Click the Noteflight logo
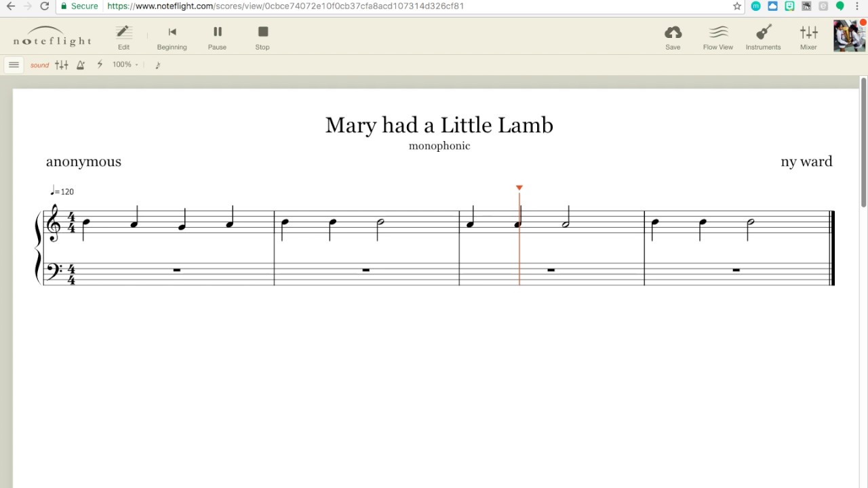The image size is (868, 488). pyautogui.click(x=52, y=37)
